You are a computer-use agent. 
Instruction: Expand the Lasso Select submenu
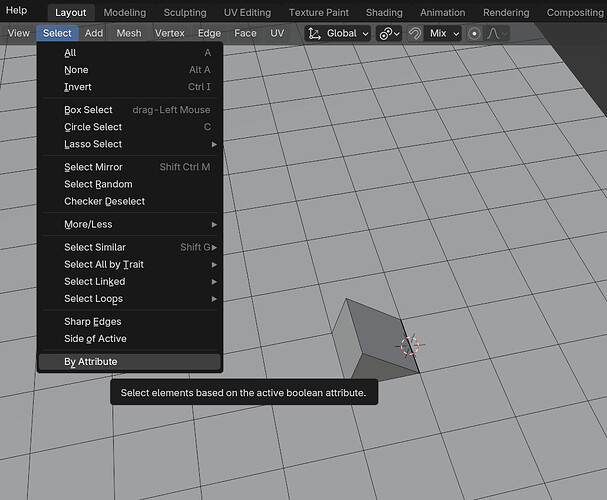coord(130,144)
